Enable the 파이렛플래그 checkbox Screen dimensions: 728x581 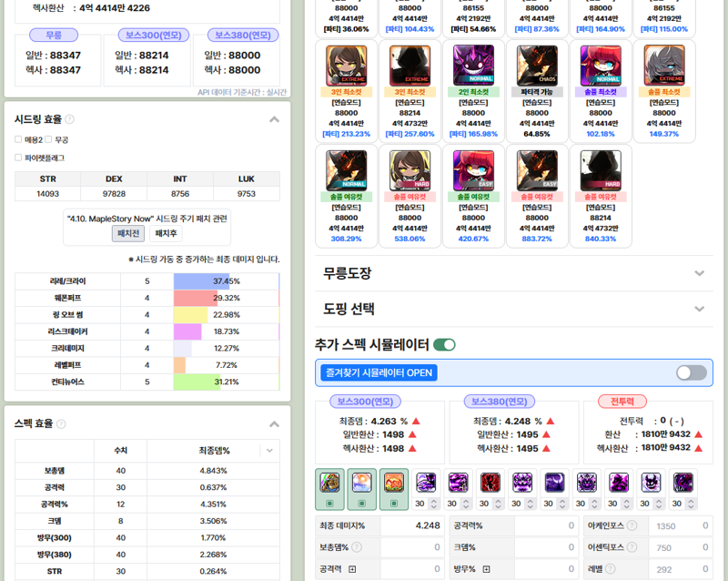18,158
